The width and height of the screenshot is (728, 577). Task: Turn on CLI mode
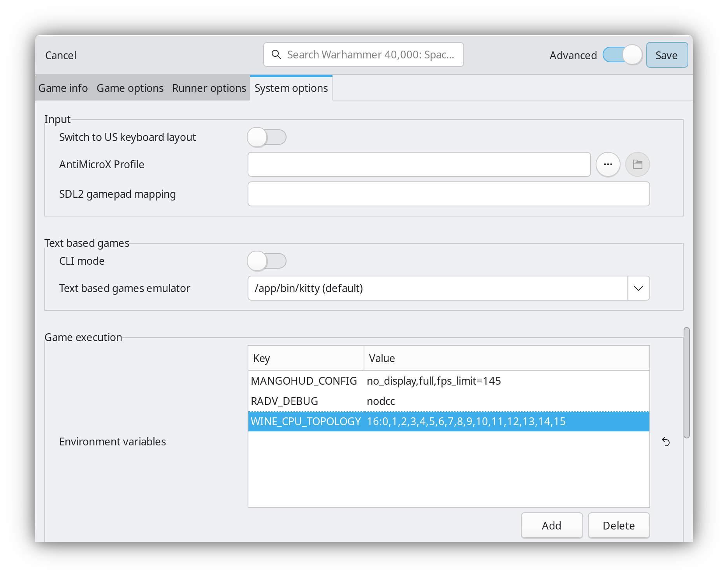267,261
